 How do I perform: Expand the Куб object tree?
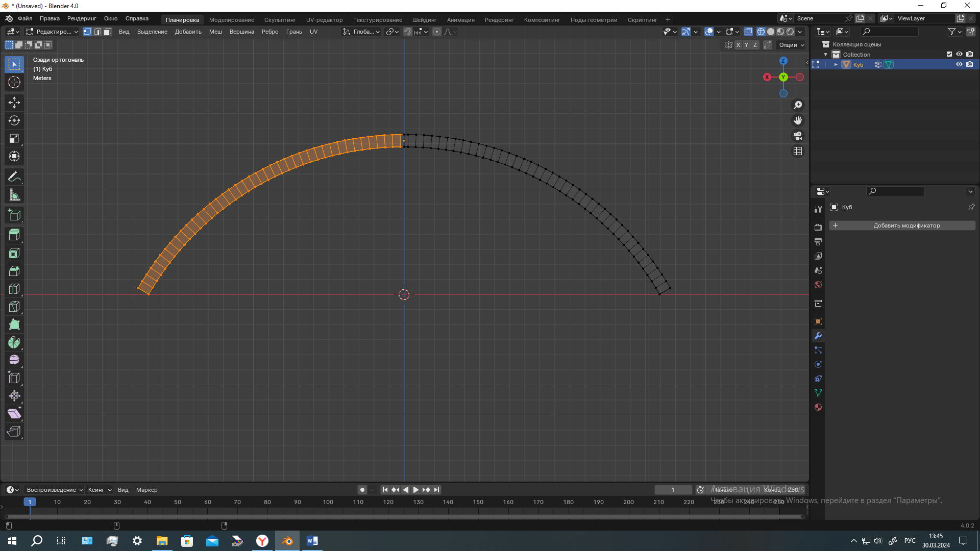[836, 64]
